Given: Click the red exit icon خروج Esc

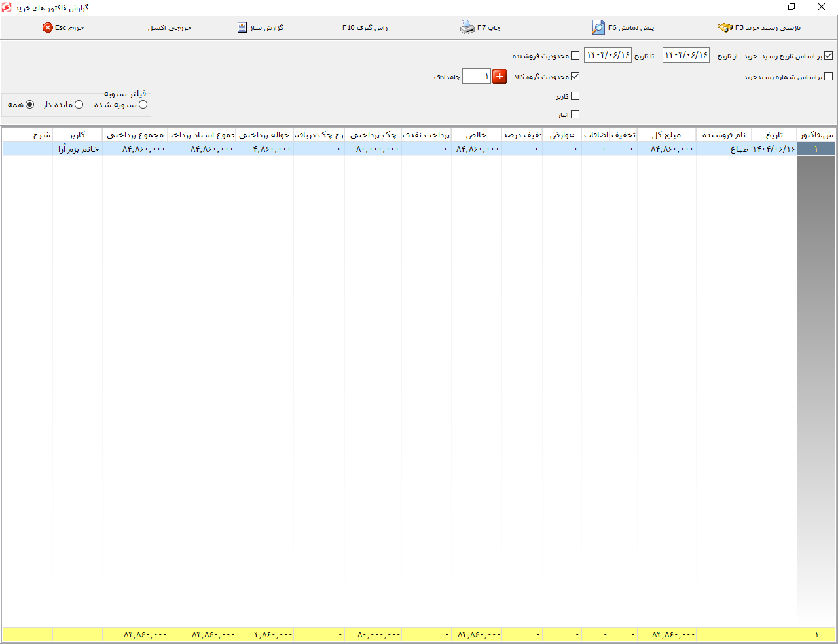Looking at the screenshot, I should coord(48,27).
